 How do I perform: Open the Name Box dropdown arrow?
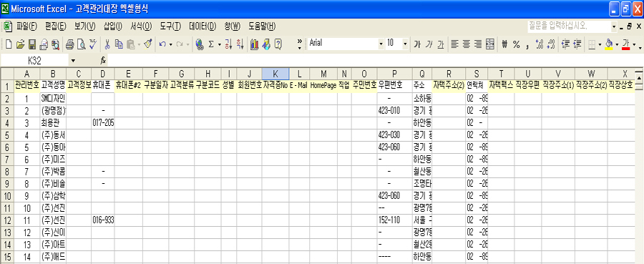click(73, 61)
